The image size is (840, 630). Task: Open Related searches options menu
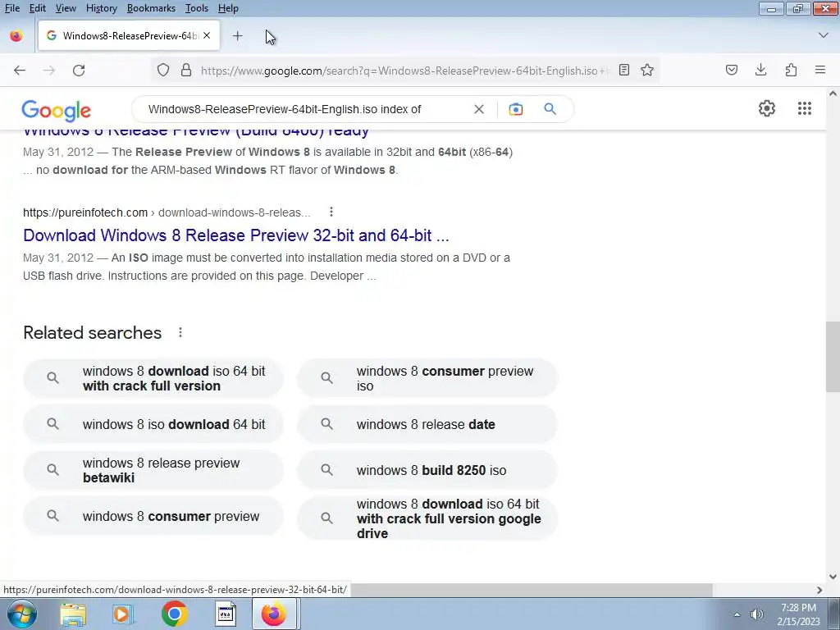click(x=180, y=333)
